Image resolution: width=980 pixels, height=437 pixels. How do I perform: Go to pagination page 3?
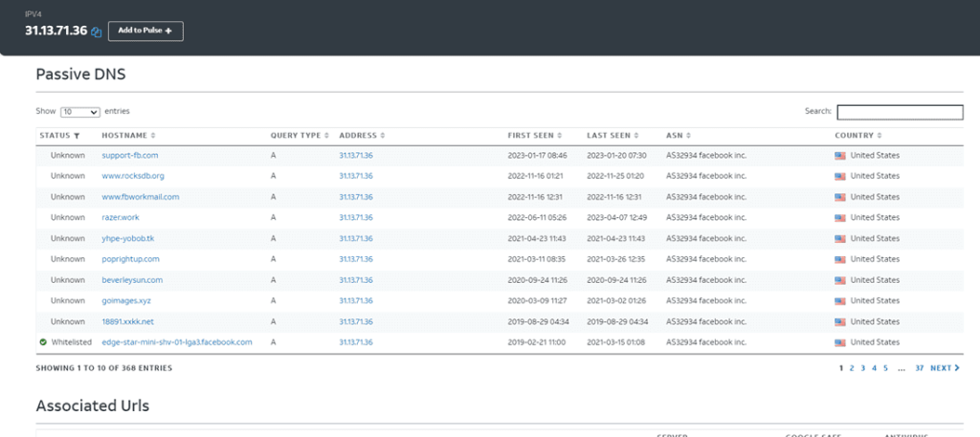[862, 368]
